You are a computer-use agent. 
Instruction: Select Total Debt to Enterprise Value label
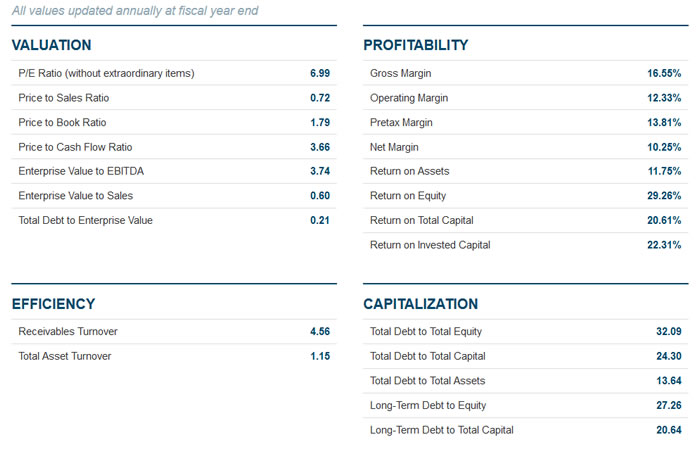coord(85,220)
